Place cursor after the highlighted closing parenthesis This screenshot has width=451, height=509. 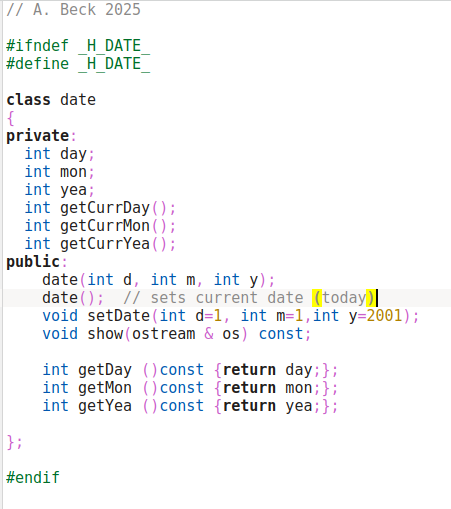[x=376, y=298]
